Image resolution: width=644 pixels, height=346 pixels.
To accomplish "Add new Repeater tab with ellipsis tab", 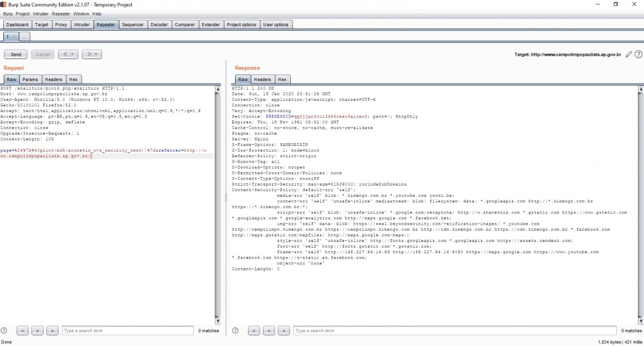I will pos(25,37).
